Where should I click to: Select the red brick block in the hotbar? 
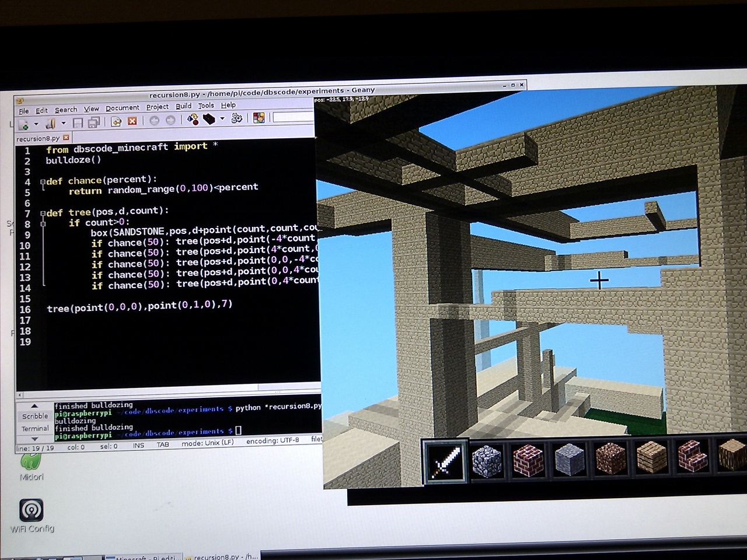pyautogui.click(x=528, y=460)
